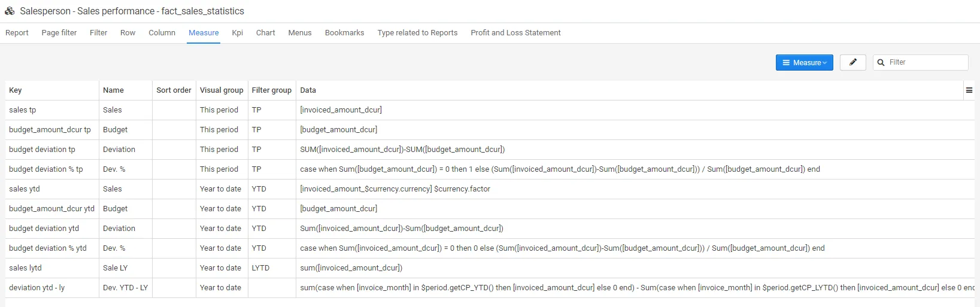Select the 'sales lytd' measure row
This screenshot has height=307, width=980.
tap(25, 268)
